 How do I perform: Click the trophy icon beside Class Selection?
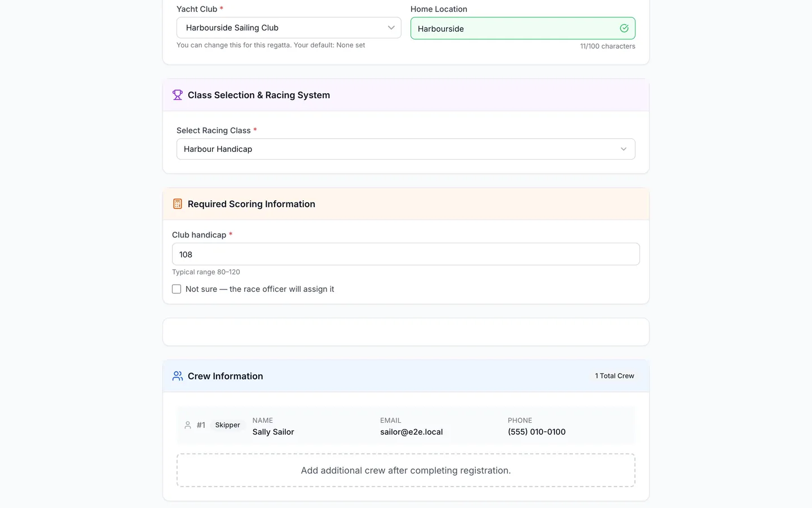pos(178,95)
